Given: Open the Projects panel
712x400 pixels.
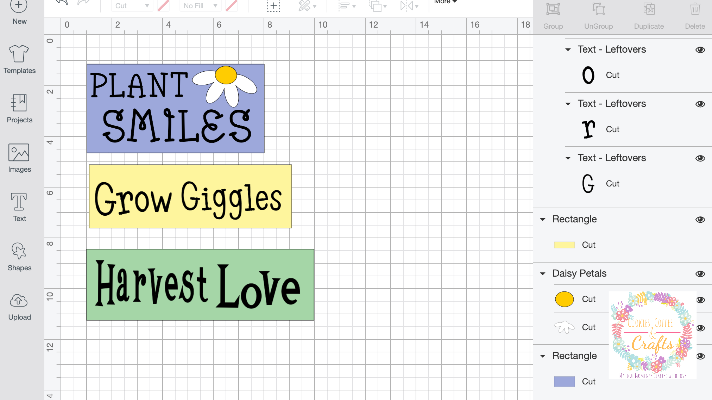Looking at the screenshot, I should (x=19, y=108).
